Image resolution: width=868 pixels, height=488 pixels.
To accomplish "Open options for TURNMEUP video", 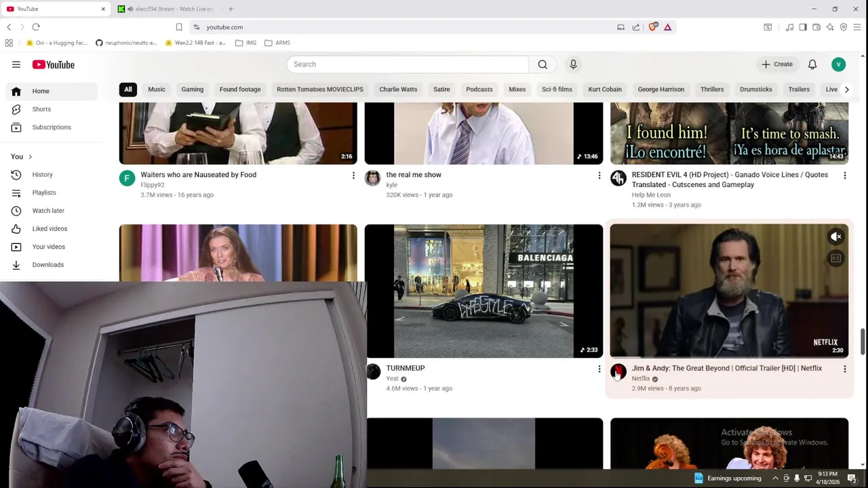I will coord(599,369).
